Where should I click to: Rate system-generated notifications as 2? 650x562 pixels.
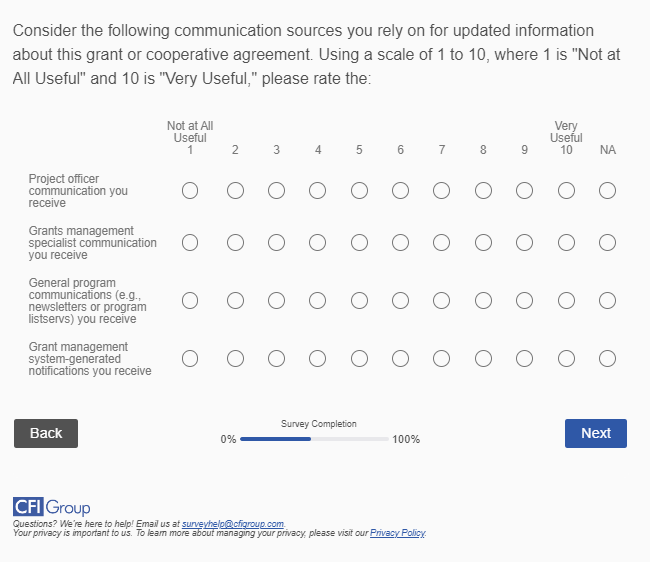[x=235, y=358]
